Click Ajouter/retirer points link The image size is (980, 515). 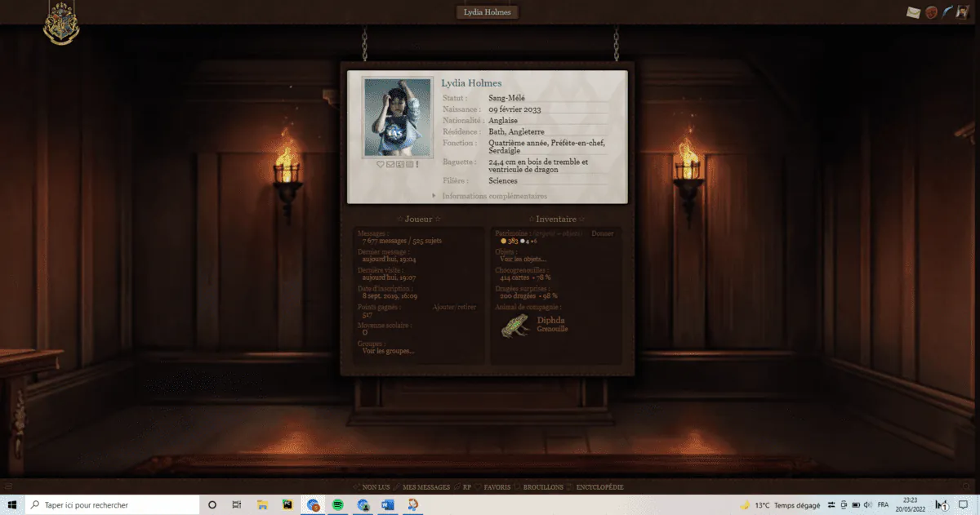pyautogui.click(x=455, y=307)
